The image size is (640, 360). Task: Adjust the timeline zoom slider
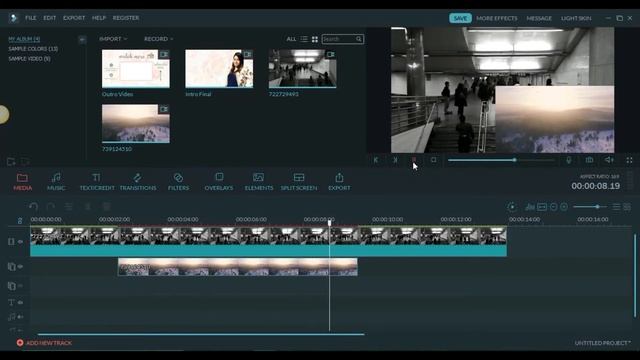pos(590,207)
